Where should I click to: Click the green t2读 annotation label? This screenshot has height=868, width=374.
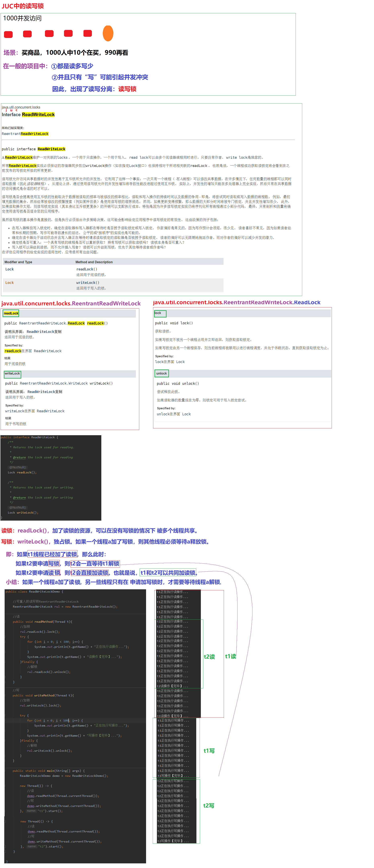(x=209, y=656)
